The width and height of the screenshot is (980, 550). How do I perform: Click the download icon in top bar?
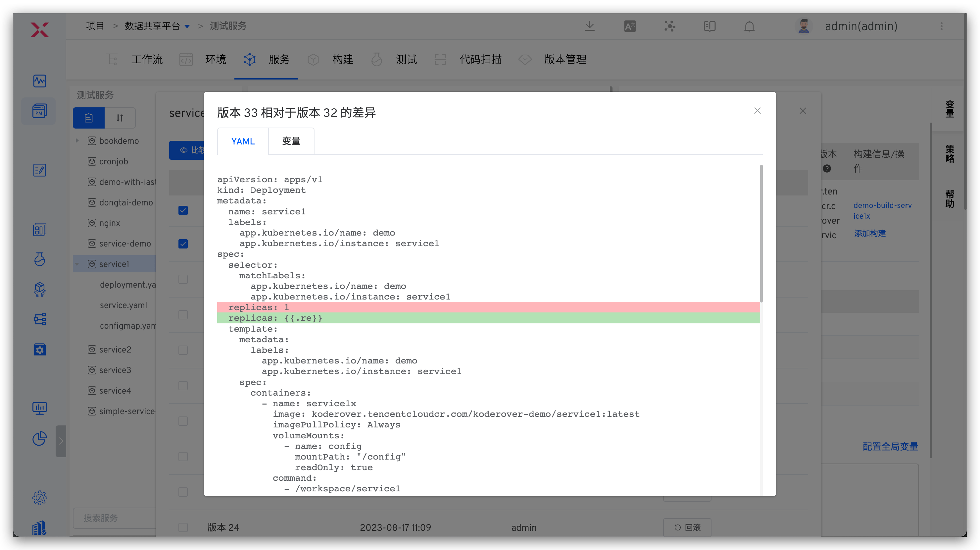[590, 26]
